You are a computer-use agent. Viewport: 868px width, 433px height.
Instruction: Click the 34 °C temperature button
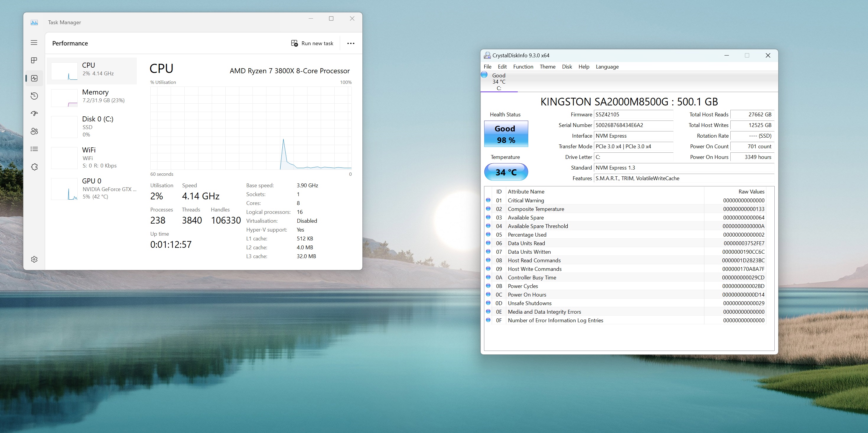pyautogui.click(x=506, y=172)
